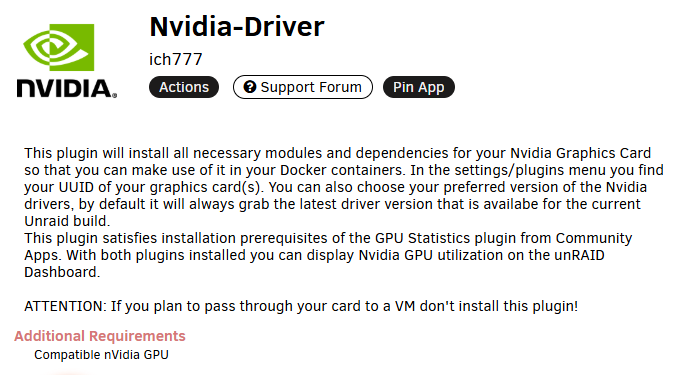
Task: Pin this app with Pin App
Action: click(x=418, y=87)
